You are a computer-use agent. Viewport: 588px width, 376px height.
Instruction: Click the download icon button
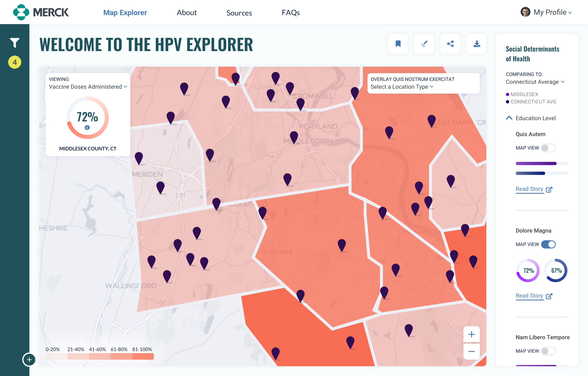(x=477, y=44)
